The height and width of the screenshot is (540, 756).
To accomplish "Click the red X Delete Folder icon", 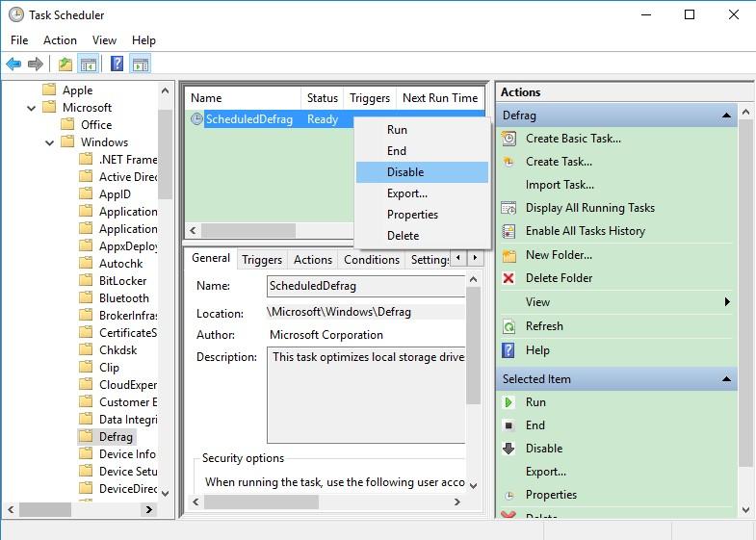I will [508, 278].
